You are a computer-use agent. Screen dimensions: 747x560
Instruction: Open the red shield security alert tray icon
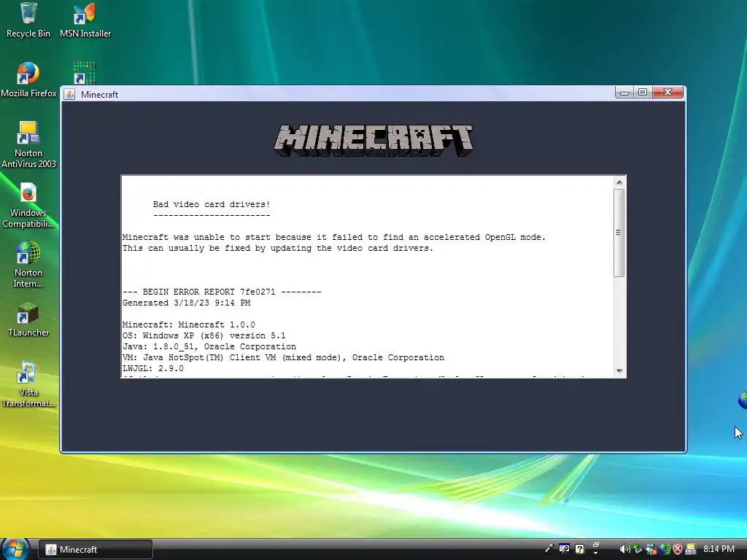point(678,549)
